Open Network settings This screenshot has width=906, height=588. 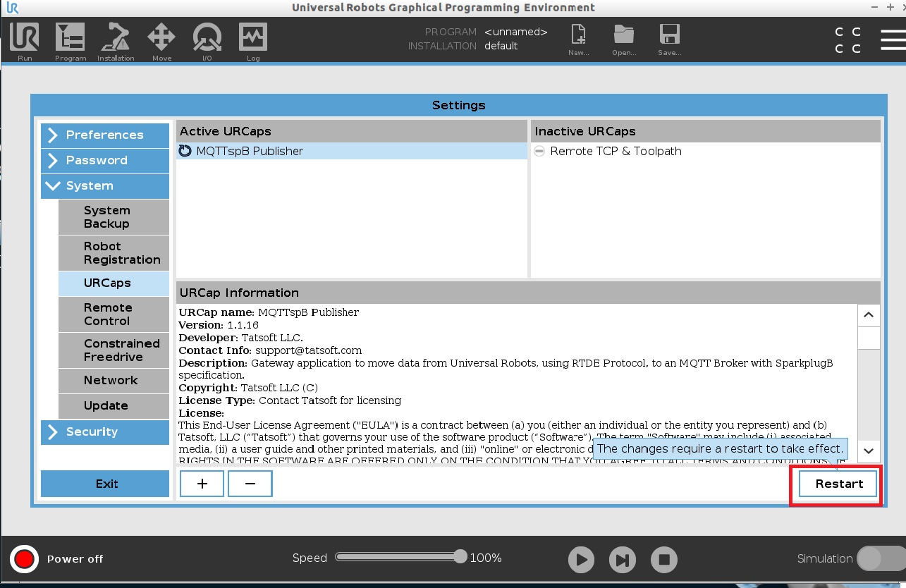[114, 381]
